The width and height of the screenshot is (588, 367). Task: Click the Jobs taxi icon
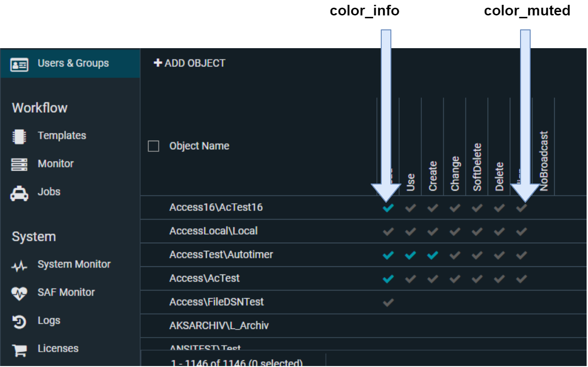point(19,193)
